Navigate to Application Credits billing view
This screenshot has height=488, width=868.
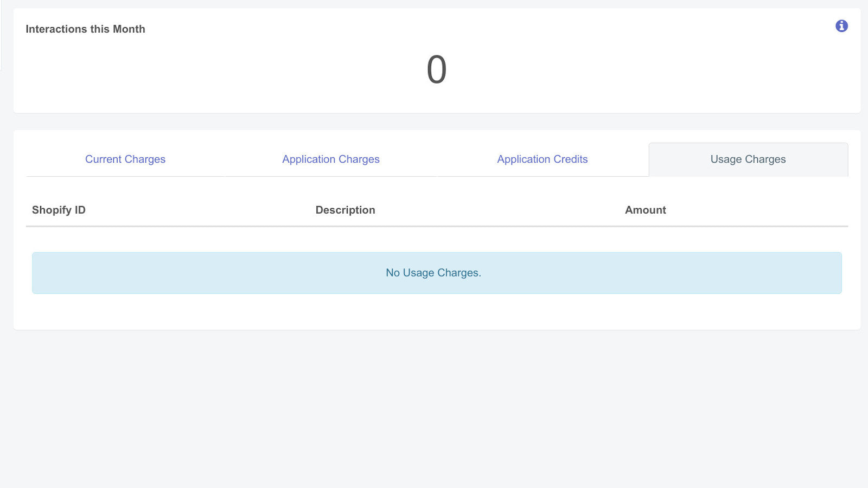point(542,159)
